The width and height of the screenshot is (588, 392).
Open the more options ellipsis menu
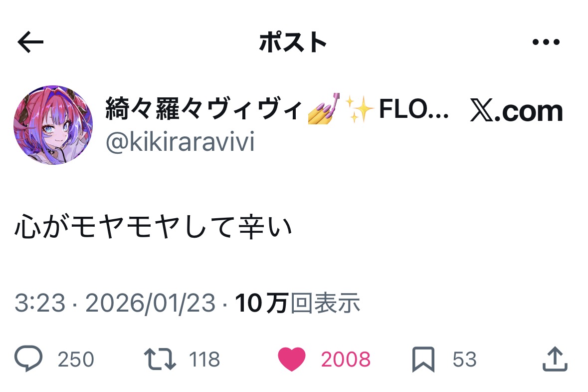click(546, 43)
